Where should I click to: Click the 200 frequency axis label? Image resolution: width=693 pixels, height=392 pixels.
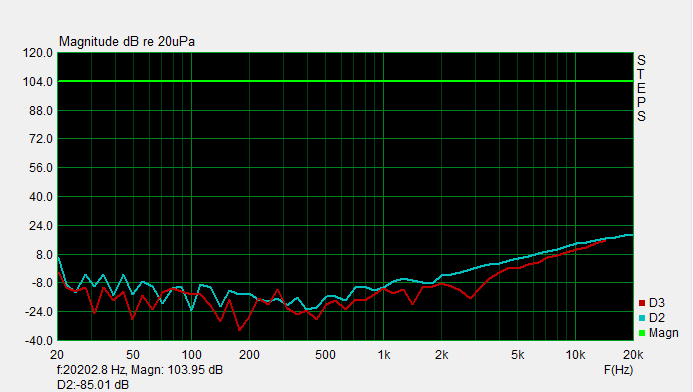coord(249,355)
